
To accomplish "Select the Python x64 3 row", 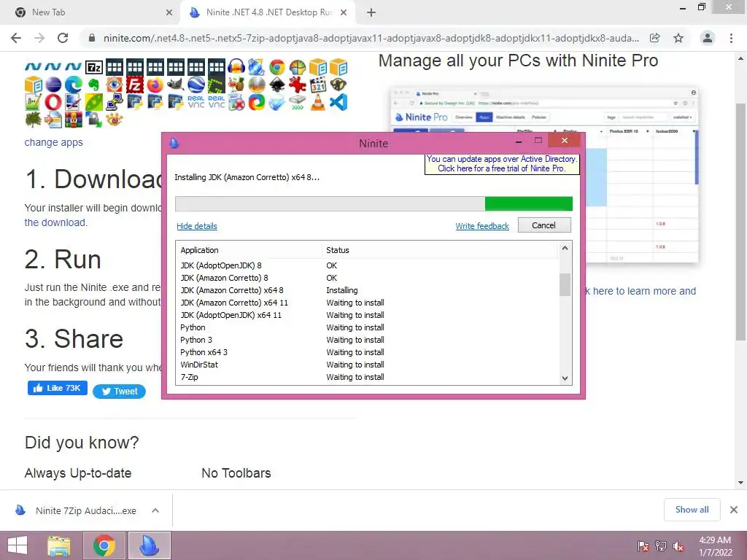I will click(368, 352).
